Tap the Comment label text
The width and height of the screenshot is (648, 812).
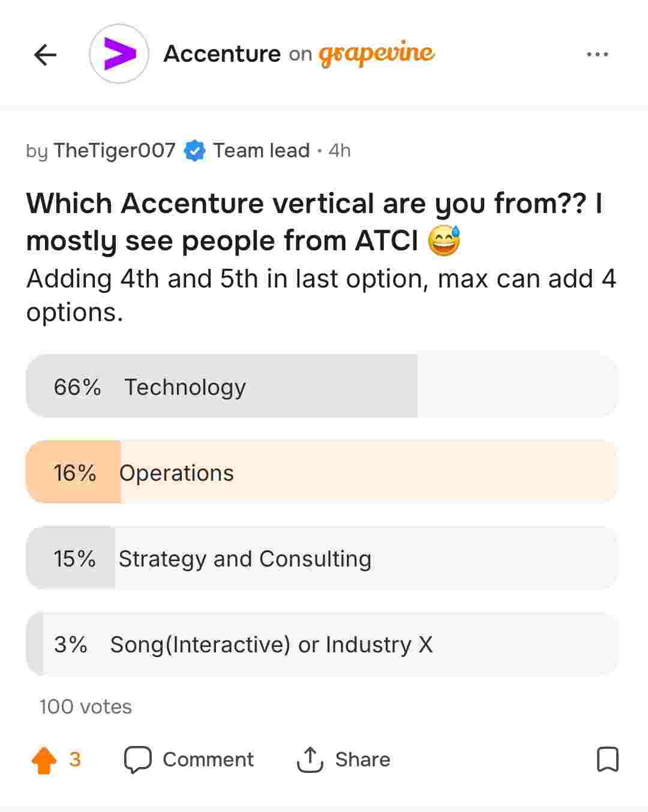coord(208,760)
